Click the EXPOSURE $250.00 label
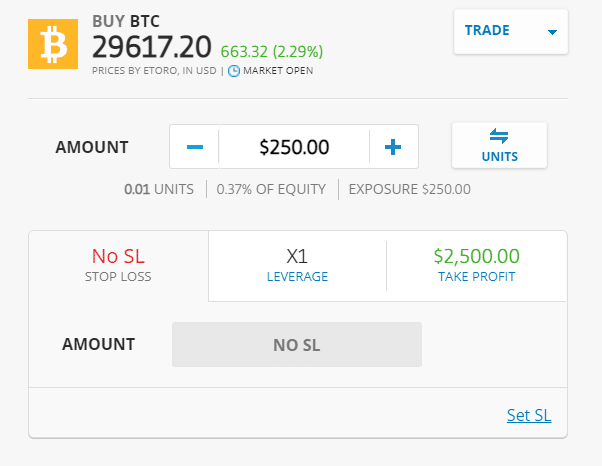The width and height of the screenshot is (602, 466). (x=409, y=189)
